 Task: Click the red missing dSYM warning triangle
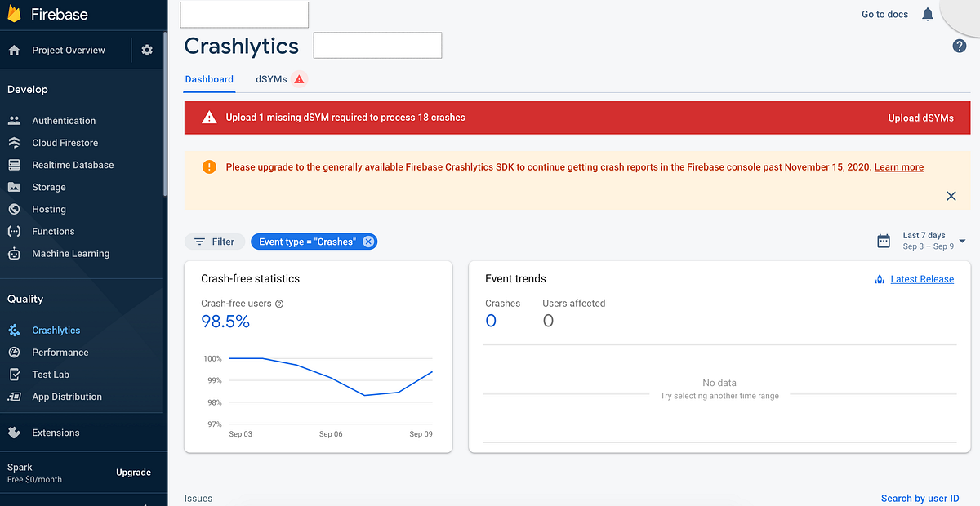(x=210, y=118)
